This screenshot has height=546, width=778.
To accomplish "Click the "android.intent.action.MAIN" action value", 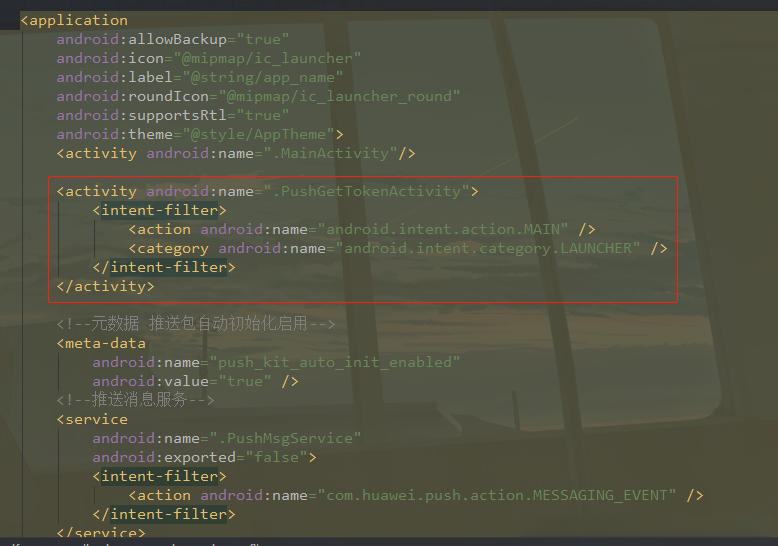I will pos(443,229).
